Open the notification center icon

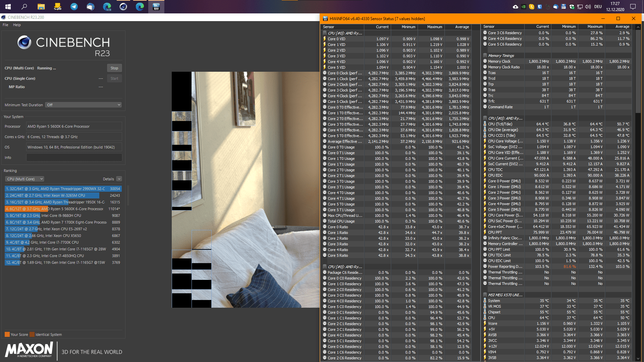tap(633, 7)
